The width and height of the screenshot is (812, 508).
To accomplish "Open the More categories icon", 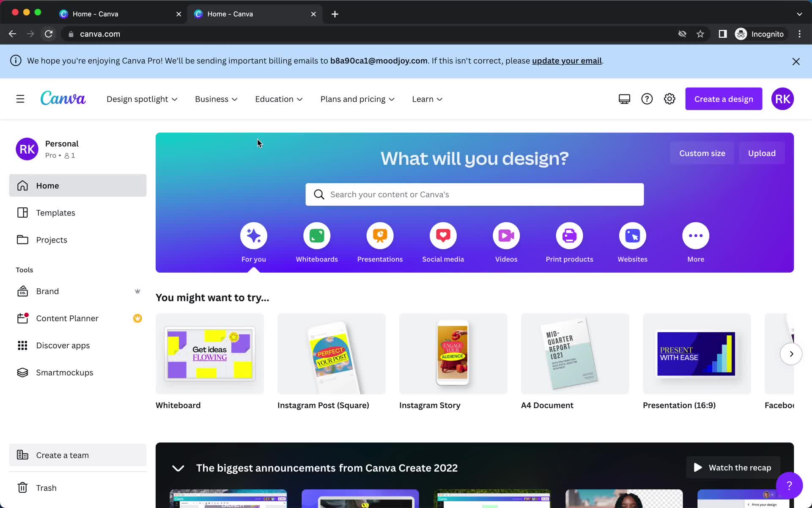I will (696, 236).
